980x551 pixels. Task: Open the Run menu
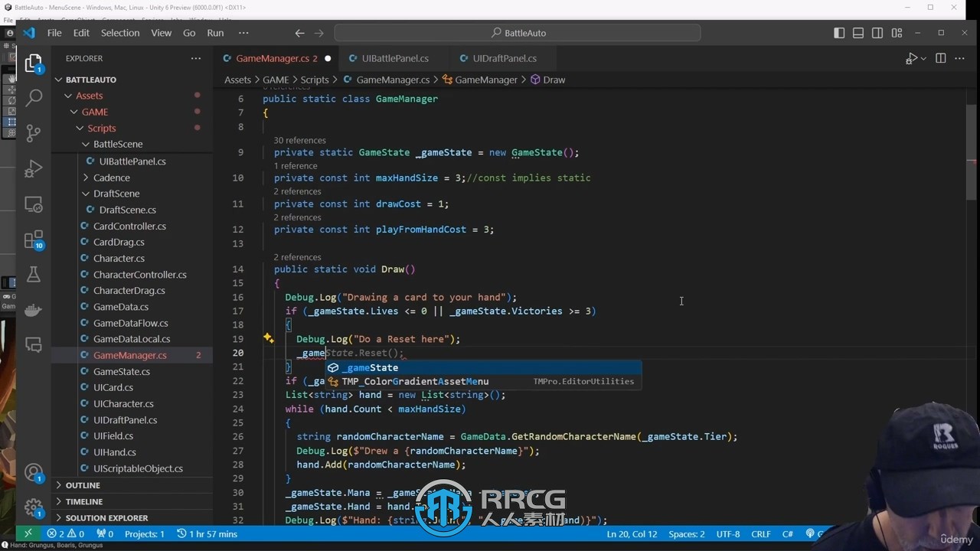pyautogui.click(x=216, y=33)
